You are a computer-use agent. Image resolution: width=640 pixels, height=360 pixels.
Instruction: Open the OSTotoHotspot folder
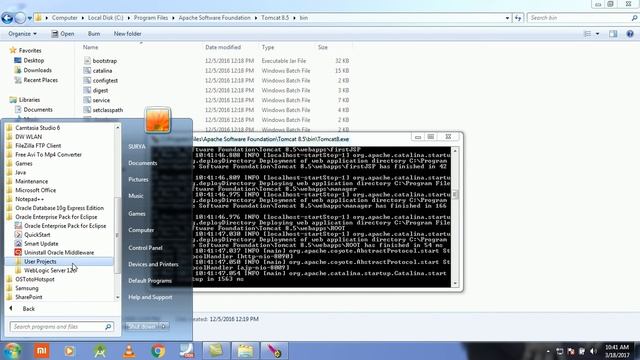(x=34, y=280)
